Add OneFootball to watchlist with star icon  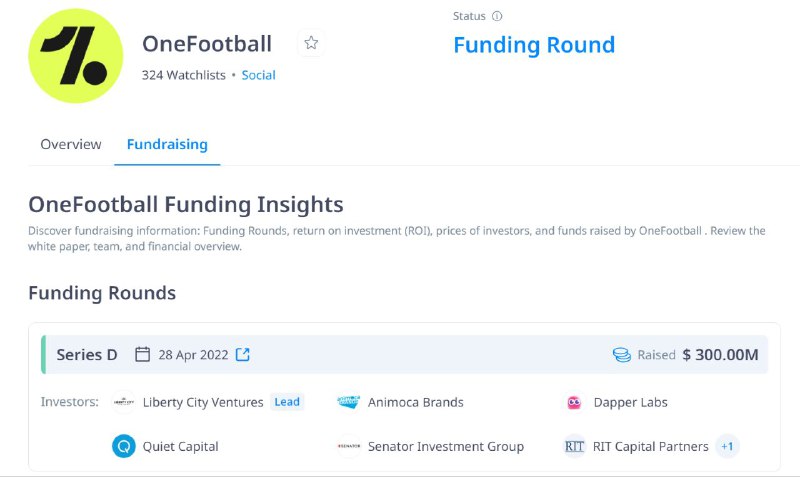(311, 43)
